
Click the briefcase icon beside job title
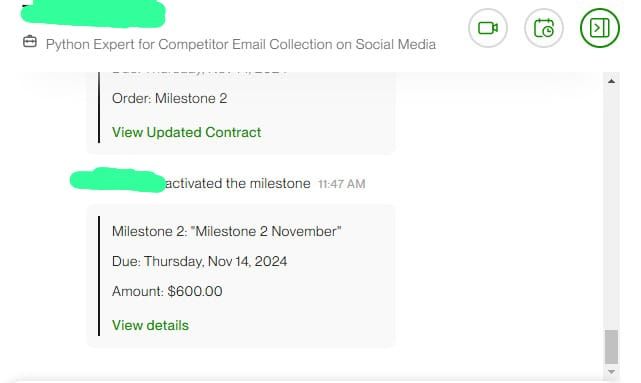30,42
